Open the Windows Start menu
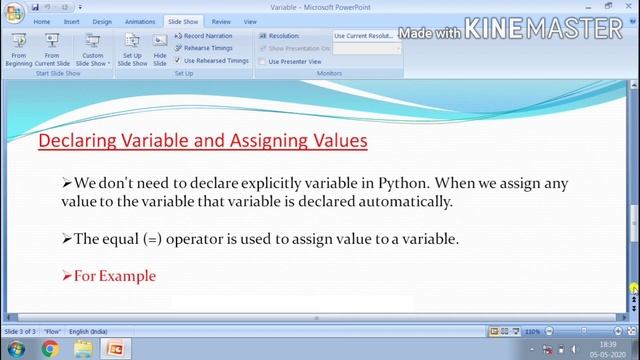The width and height of the screenshot is (640, 360). [x=16, y=349]
